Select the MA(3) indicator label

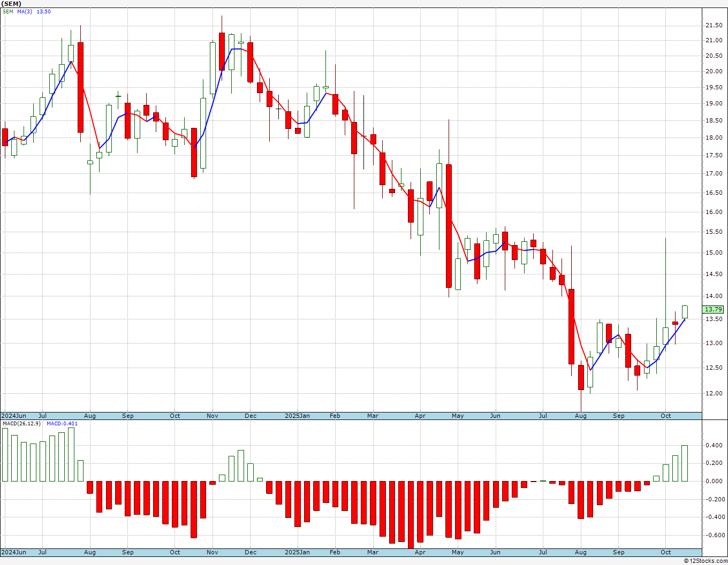pyautogui.click(x=25, y=12)
